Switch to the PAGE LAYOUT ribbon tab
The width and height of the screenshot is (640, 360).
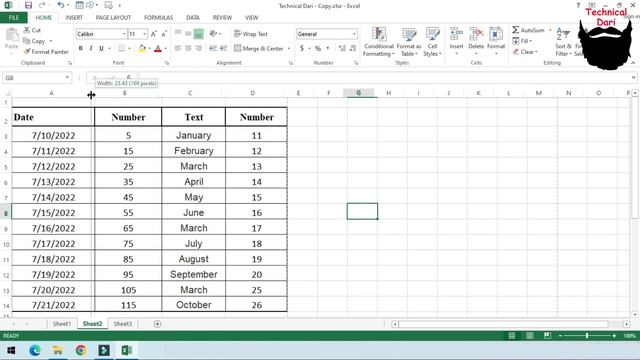pos(113,18)
